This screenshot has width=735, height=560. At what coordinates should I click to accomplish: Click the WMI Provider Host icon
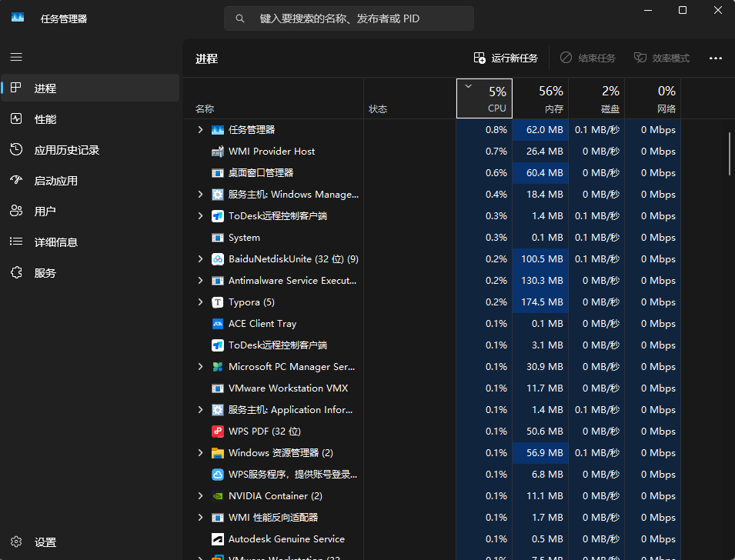(x=218, y=152)
